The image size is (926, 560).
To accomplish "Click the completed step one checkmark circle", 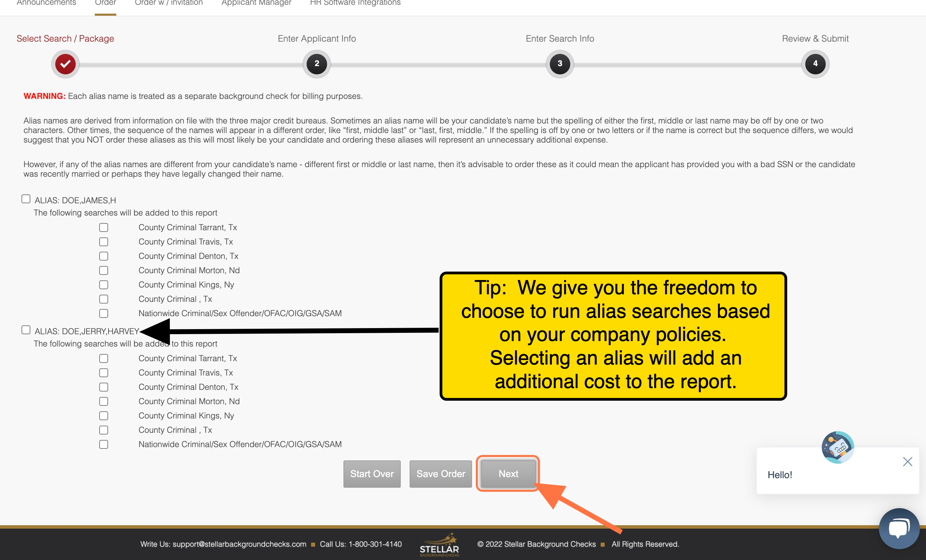I will pos(65,63).
